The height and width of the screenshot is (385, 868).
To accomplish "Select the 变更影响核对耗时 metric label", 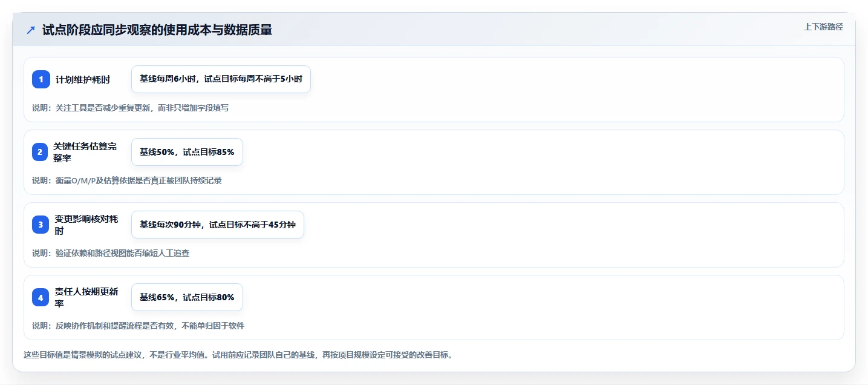I will click(x=86, y=225).
